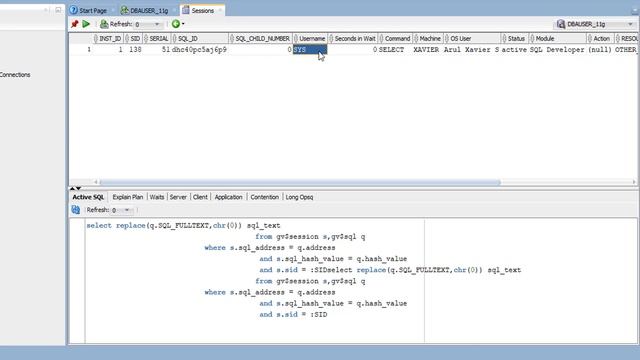
Task: Click the Seconds in Wait column header
Action: (x=353, y=38)
